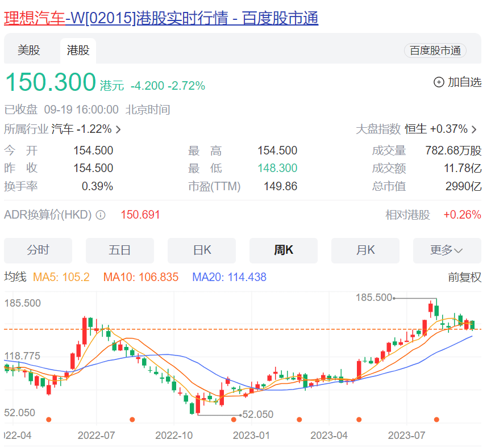The height and width of the screenshot is (448, 491).
Task: Switch to the 美股 tab
Action: 28,51
